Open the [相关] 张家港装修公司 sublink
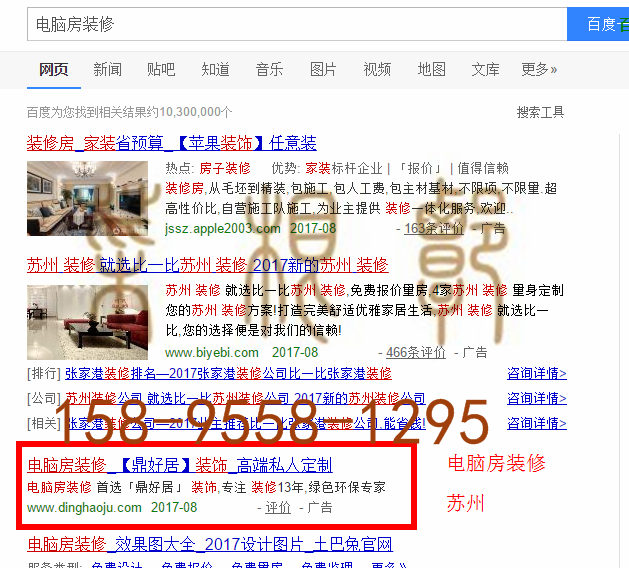 click(x=245, y=423)
